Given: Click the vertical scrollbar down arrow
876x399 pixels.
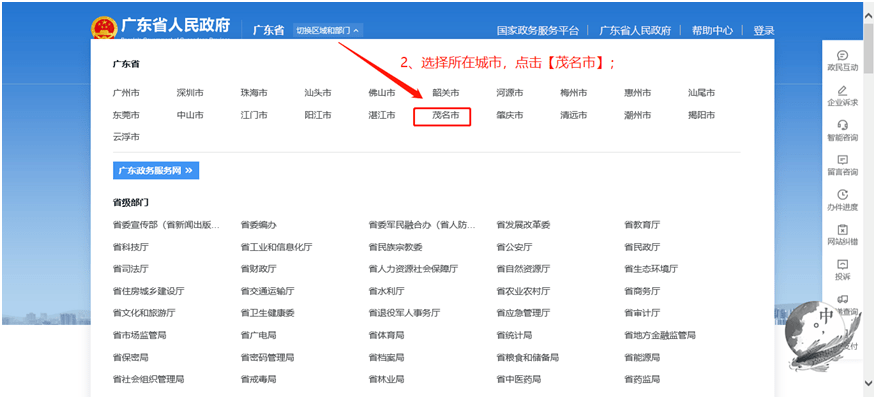Looking at the screenshot, I should 869,383.
